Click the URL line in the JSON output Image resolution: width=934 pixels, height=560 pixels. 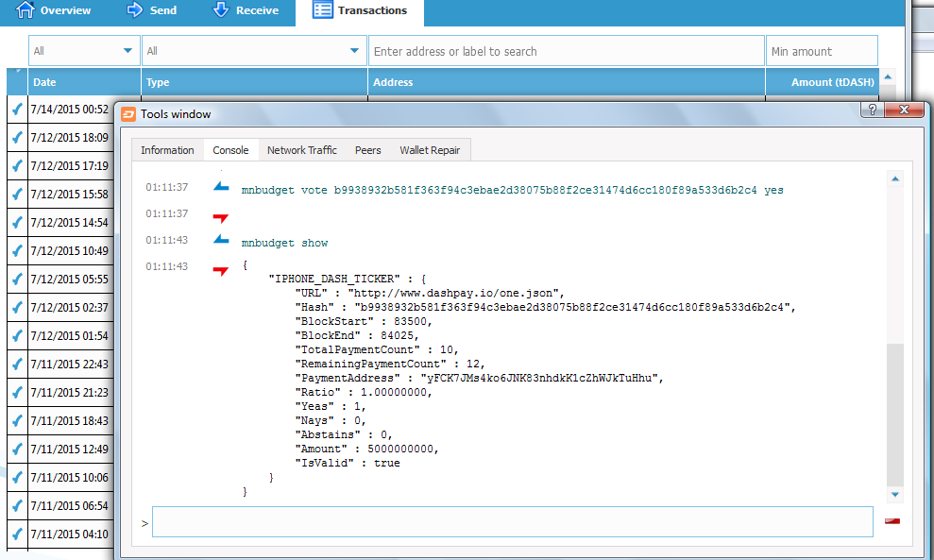point(430,293)
